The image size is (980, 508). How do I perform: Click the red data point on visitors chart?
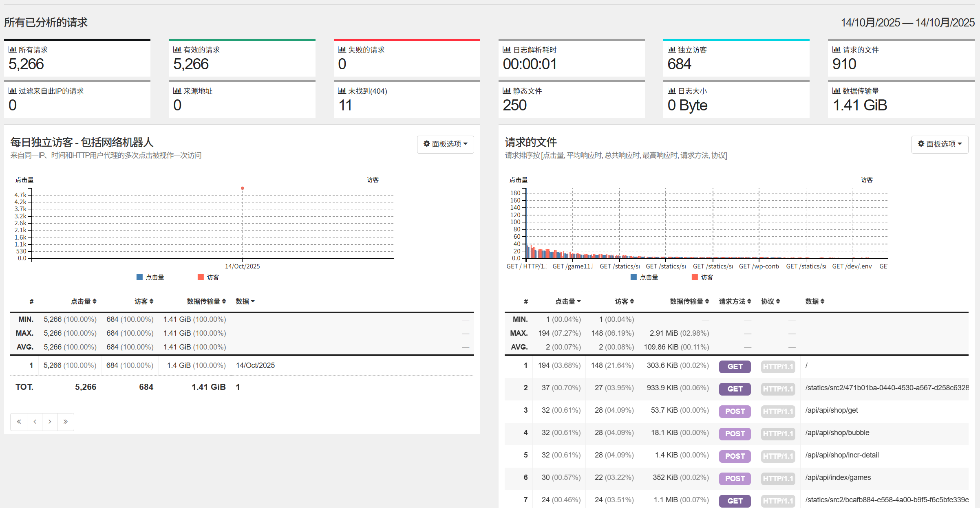point(243,188)
